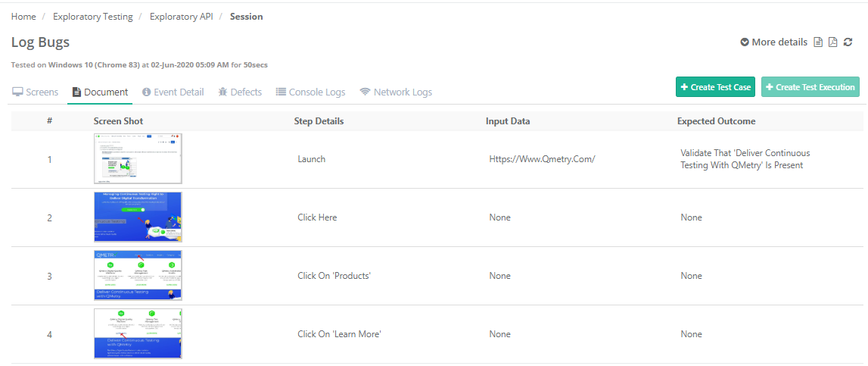Image resolution: width=868 pixels, height=366 pixels.
Task: Open thumbnail for Click On 'Learn More' step
Action: tap(138, 333)
